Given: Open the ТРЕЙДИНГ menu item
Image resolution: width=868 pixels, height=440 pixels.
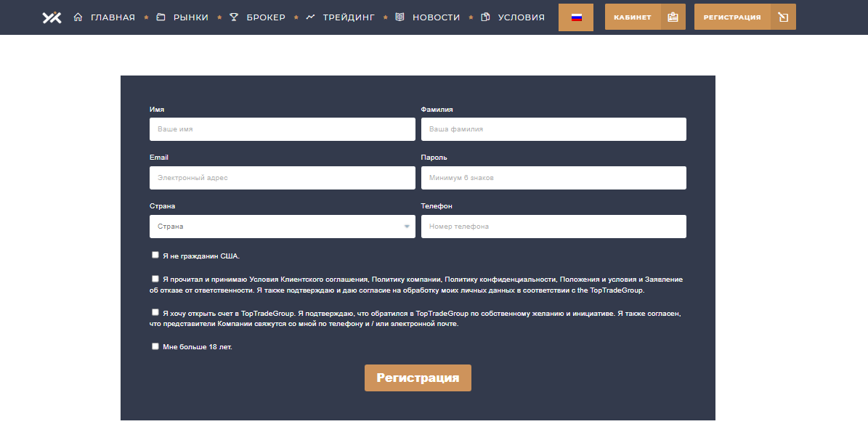Looking at the screenshot, I should [x=349, y=17].
